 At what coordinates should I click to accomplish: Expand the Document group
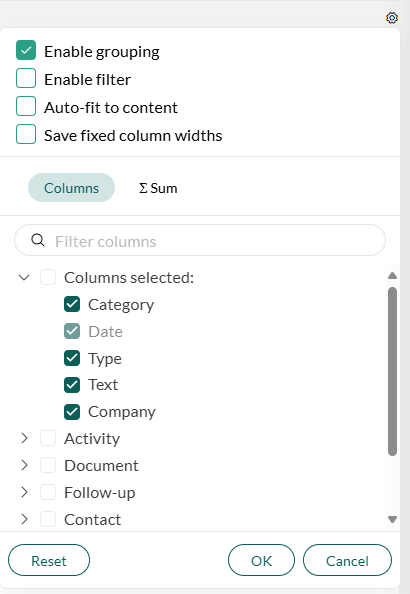point(24,465)
